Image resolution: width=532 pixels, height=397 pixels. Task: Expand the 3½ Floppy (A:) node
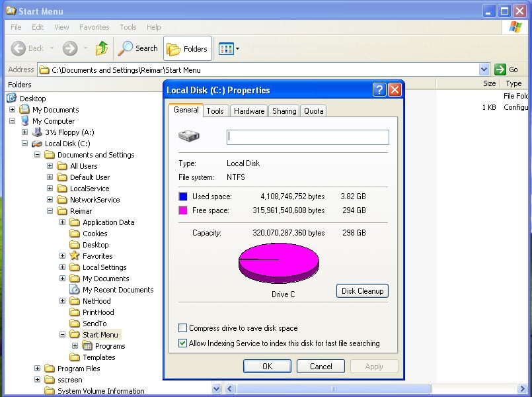tap(24, 132)
